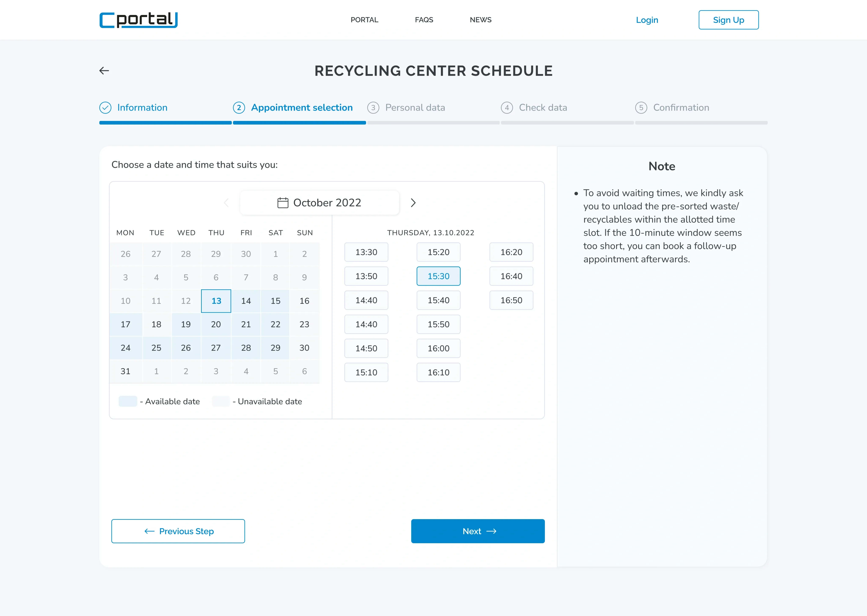
Task: Click the Cportal logo
Action: pos(139,20)
